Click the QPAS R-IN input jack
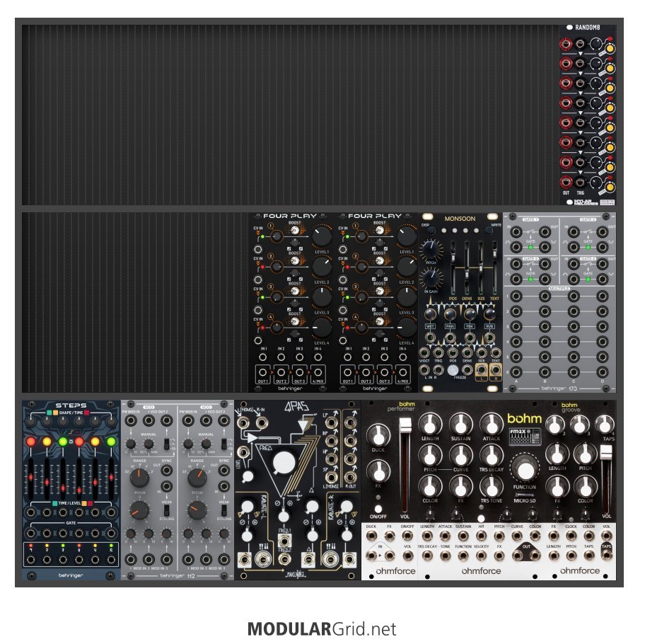This screenshot has height=644, width=645. click(261, 422)
